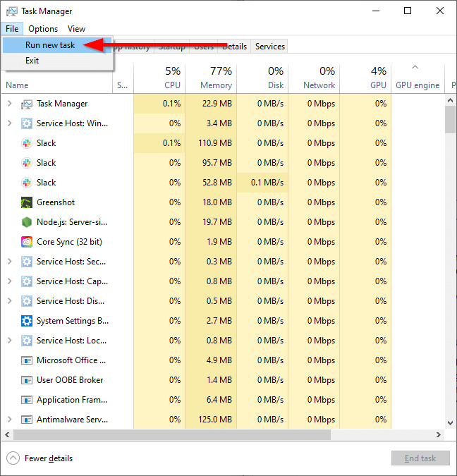457x476 pixels.
Task: Click the Service Host: Win... gear icon
Action: click(27, 123)
